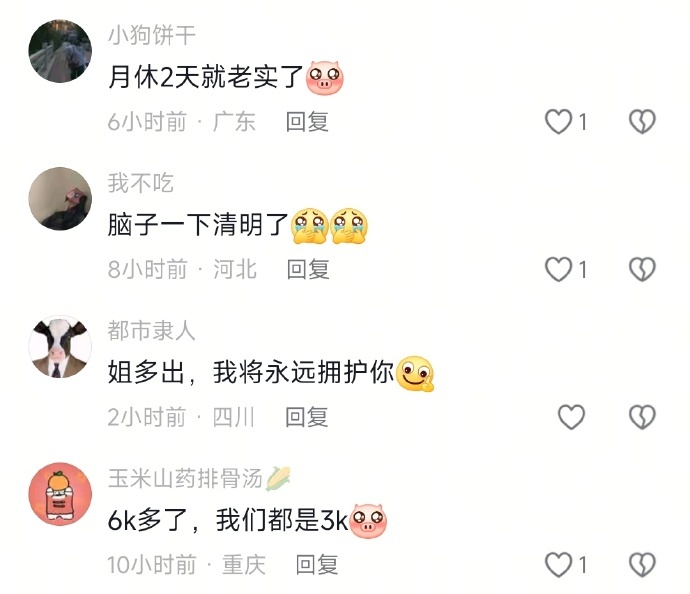Screen dimensions: 690x594
Task: Open the cow avatar of 都市隶人
Action: click(x=60, y=346)
